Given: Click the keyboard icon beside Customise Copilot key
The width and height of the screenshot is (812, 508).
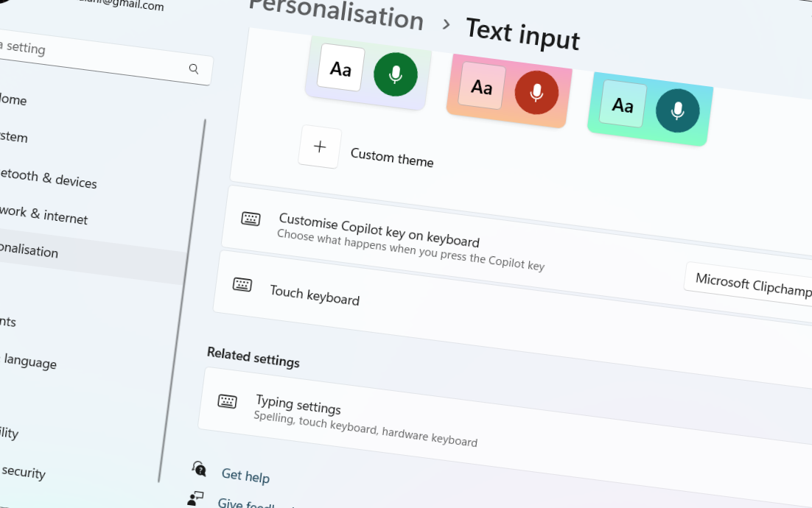Looking at the screenshot, I should coord(251,219).
